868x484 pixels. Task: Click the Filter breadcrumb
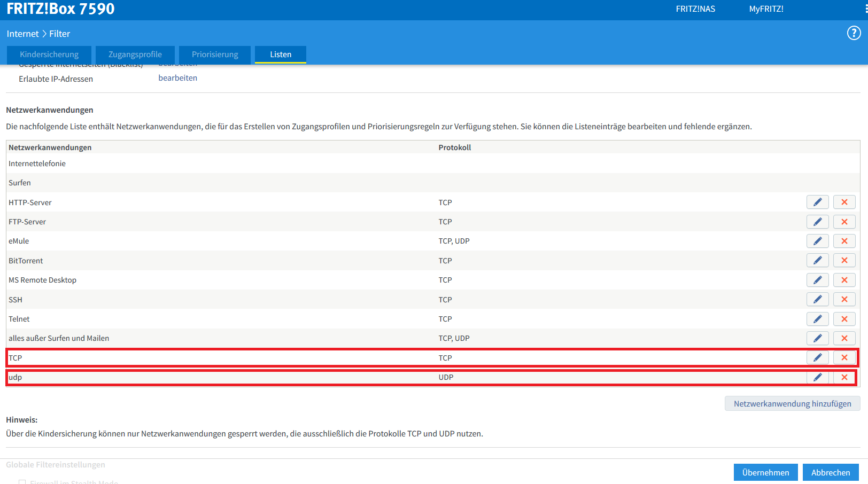click(60, 34)
